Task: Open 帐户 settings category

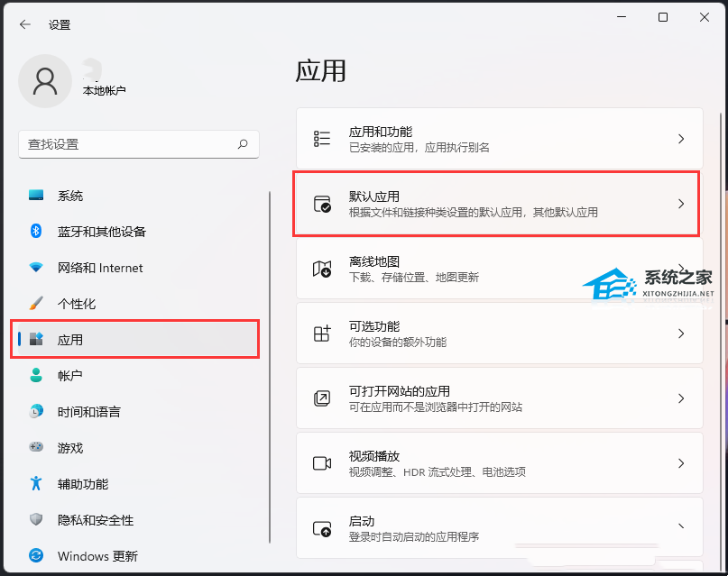Action: (x=138, y=375)
